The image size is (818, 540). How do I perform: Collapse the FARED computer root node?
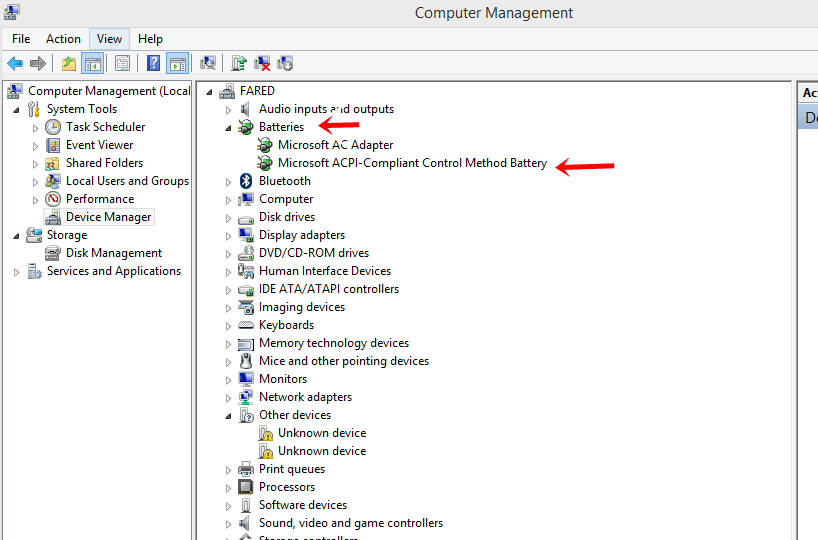pos(209,92)
